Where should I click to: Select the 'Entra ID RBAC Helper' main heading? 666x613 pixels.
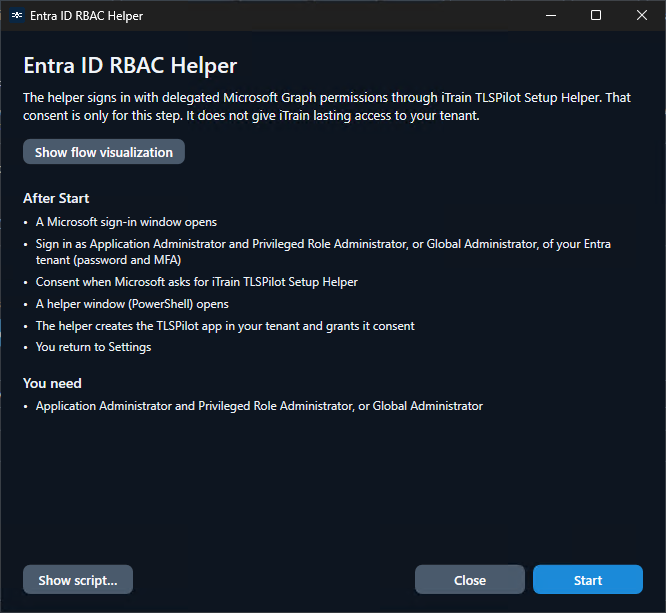coord(130,66)
